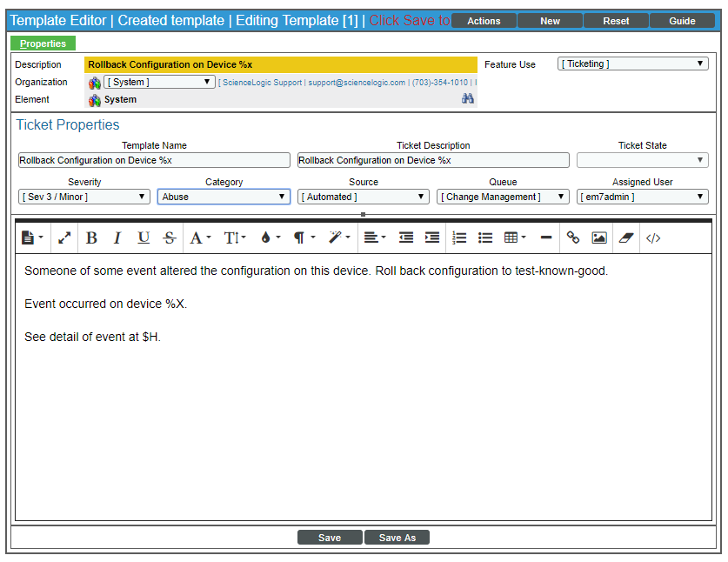Toggle italic text formatting
This screenshot has height=562, width=728.
click(x=117, y=238)
